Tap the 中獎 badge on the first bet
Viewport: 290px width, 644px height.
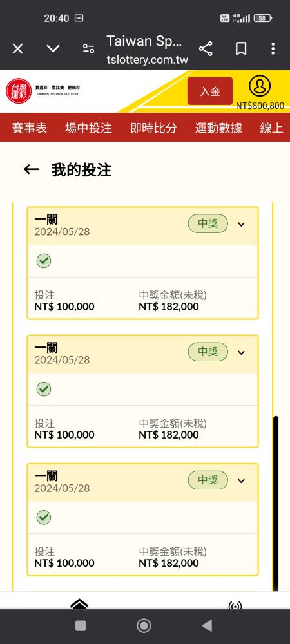[208, 224]
